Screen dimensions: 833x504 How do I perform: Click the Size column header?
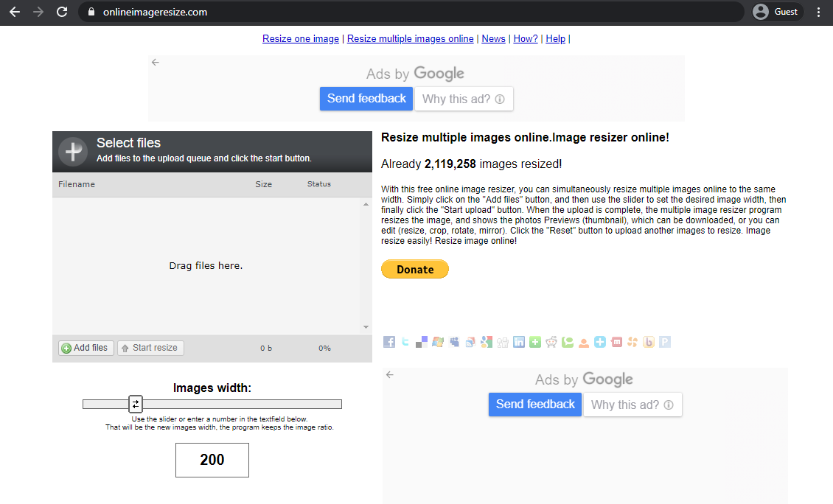pos(263,184)
